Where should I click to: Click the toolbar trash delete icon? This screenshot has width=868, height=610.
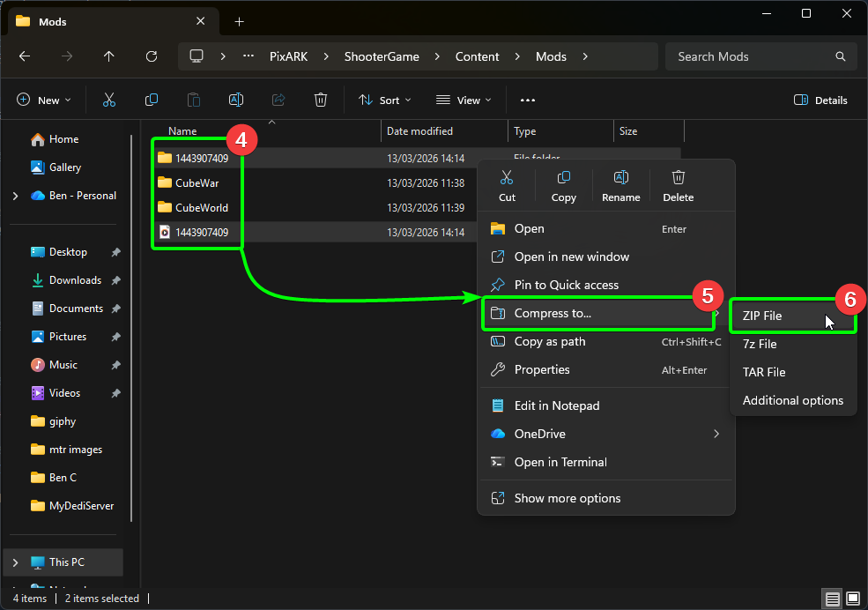pos(322,100)
